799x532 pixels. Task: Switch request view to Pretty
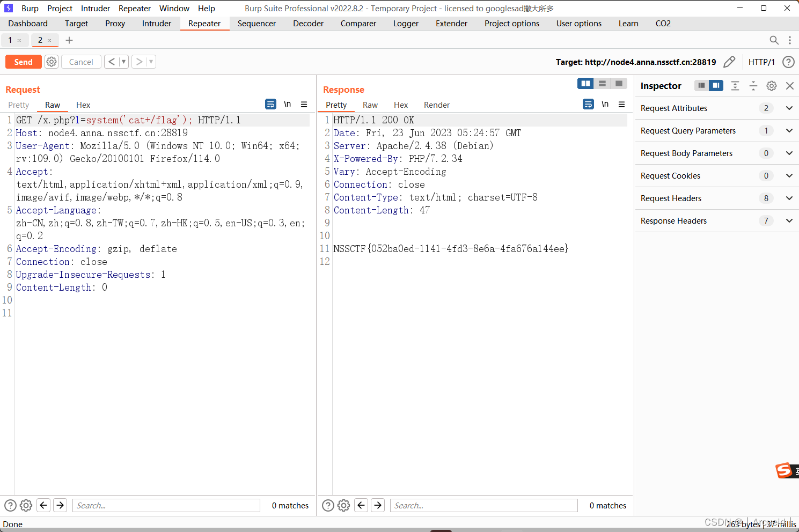19,105
